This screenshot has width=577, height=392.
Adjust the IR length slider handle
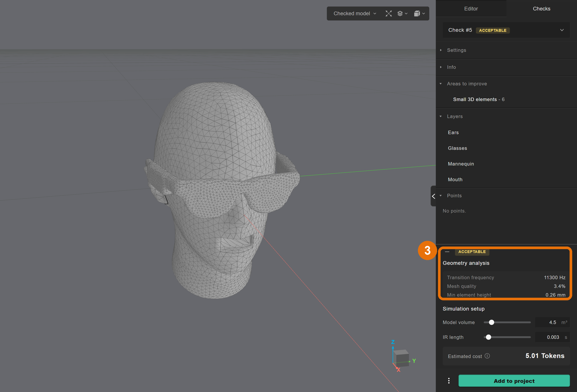point(488,337)
